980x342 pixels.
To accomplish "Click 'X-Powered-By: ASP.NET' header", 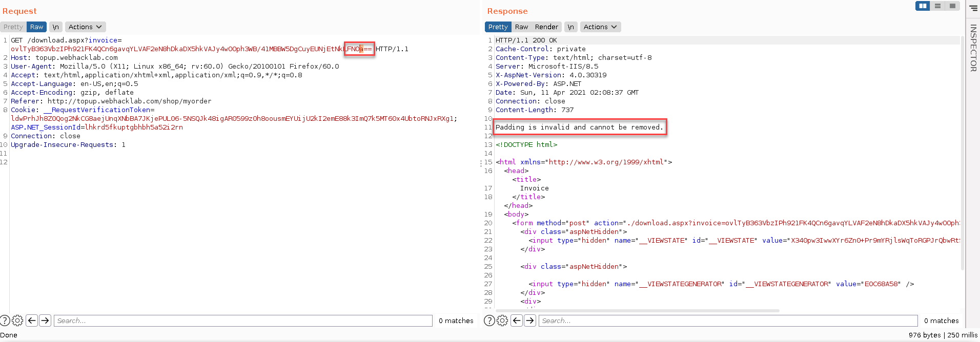I will tap(539, 83).
